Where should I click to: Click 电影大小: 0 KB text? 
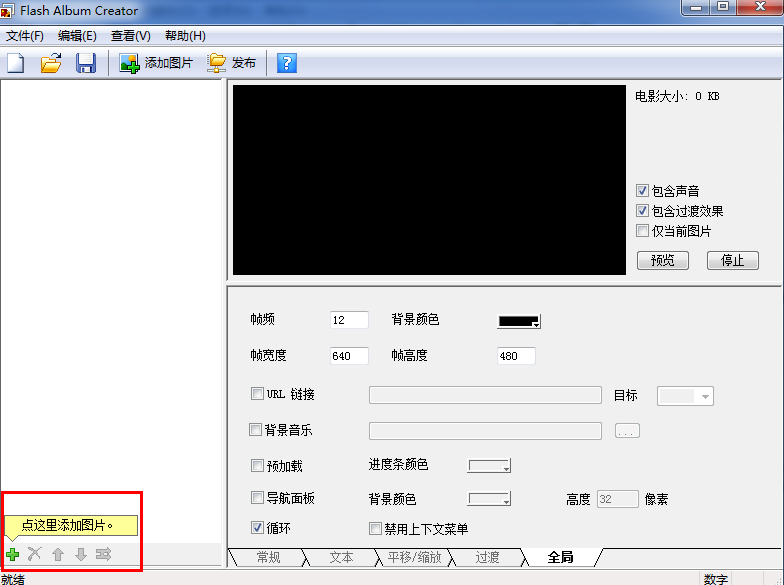tap(677, 96)
